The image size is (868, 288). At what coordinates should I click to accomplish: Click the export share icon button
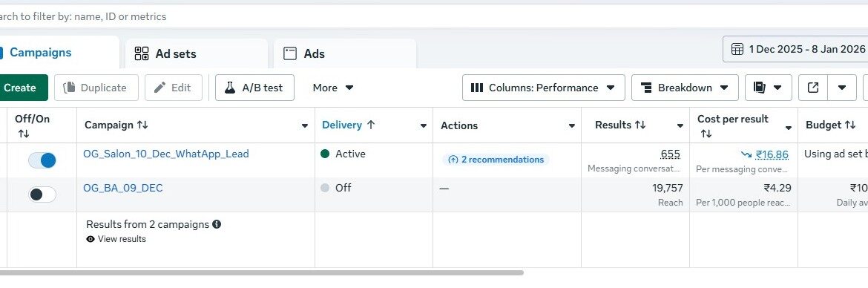(x=813, y=88)
